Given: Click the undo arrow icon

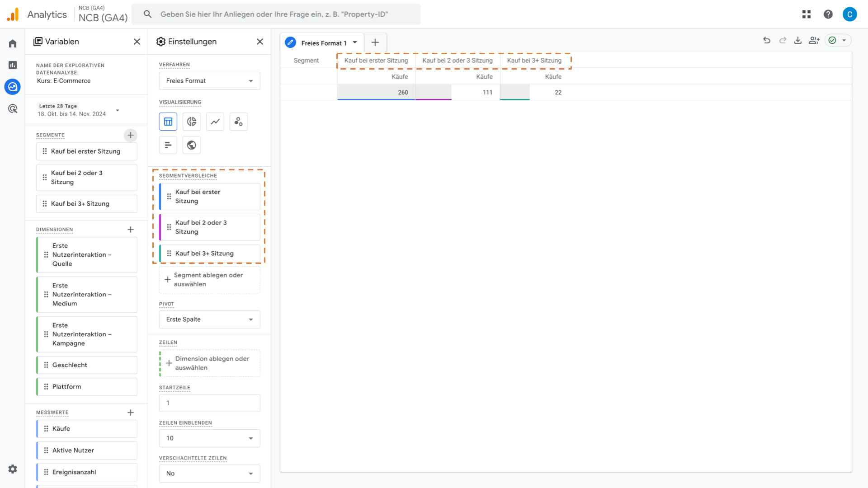Looking at the screenshot, I should 767,40.
